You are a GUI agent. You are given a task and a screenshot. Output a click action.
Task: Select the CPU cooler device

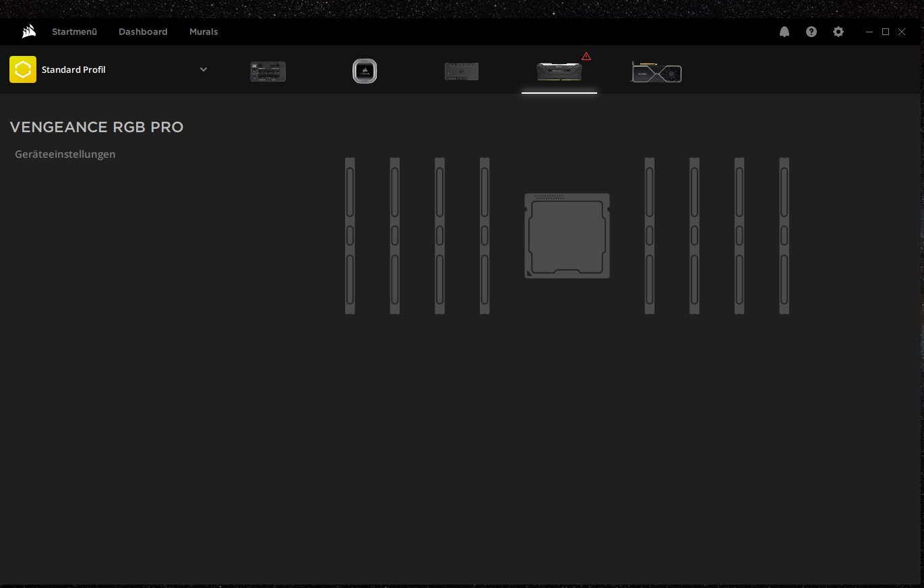[x=365, y=71]
